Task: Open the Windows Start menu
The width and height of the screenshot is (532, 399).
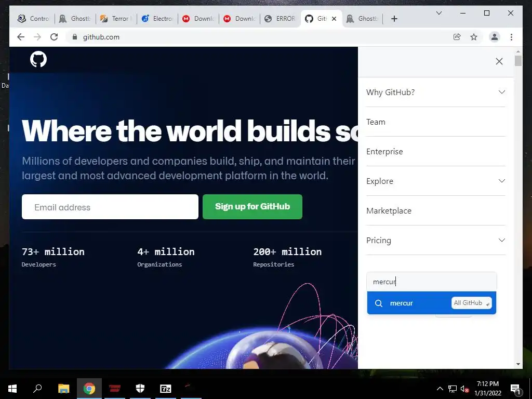Action: pos(12,389)
